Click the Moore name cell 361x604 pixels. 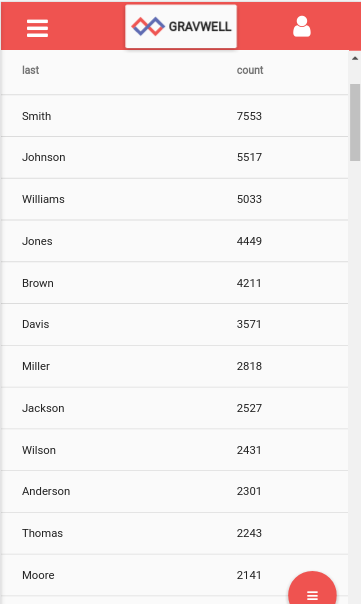coord(38,575)
